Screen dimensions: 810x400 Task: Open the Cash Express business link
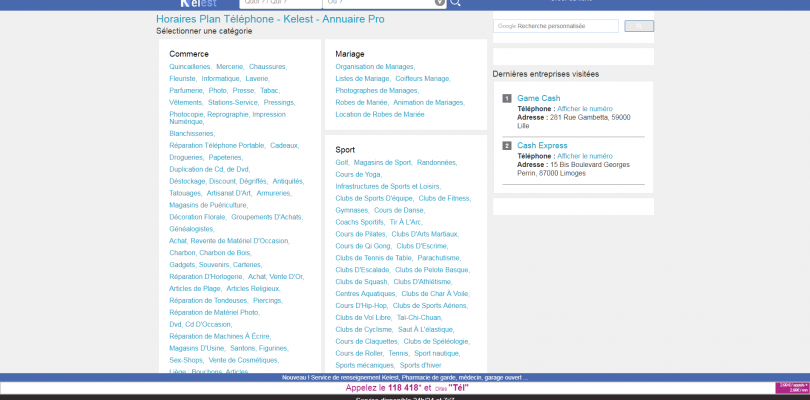click(x=542, y=146)
